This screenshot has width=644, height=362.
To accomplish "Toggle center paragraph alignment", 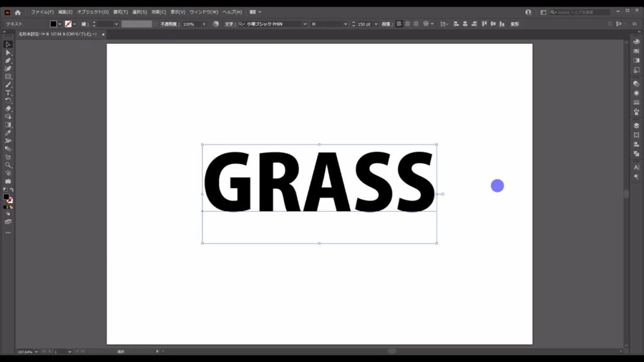I will point(407,24).
